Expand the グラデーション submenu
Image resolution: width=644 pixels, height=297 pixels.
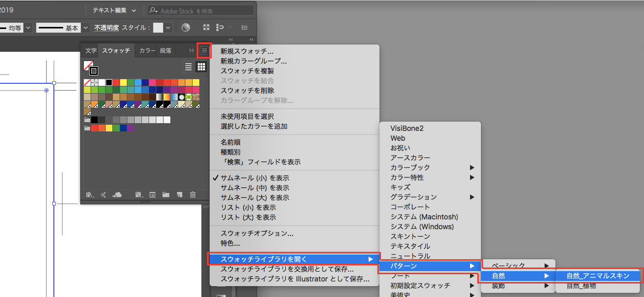pos(431,197)
